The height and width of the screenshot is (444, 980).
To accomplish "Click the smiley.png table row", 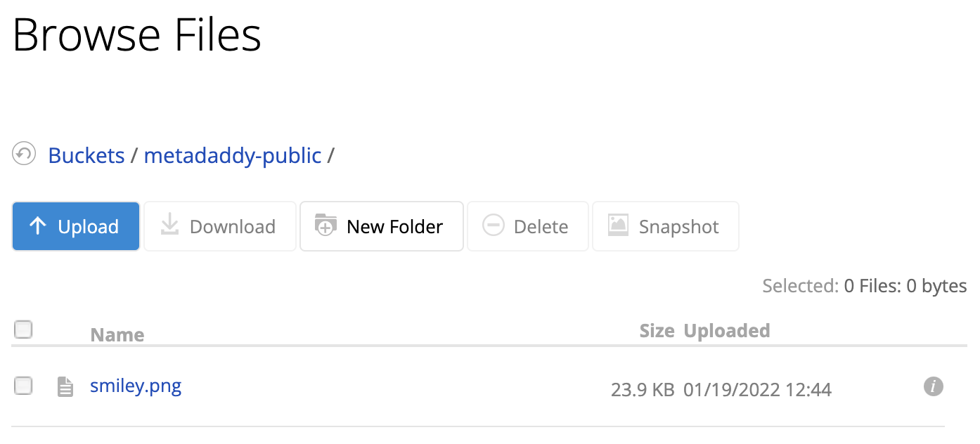I will click(x=422, y=386).
